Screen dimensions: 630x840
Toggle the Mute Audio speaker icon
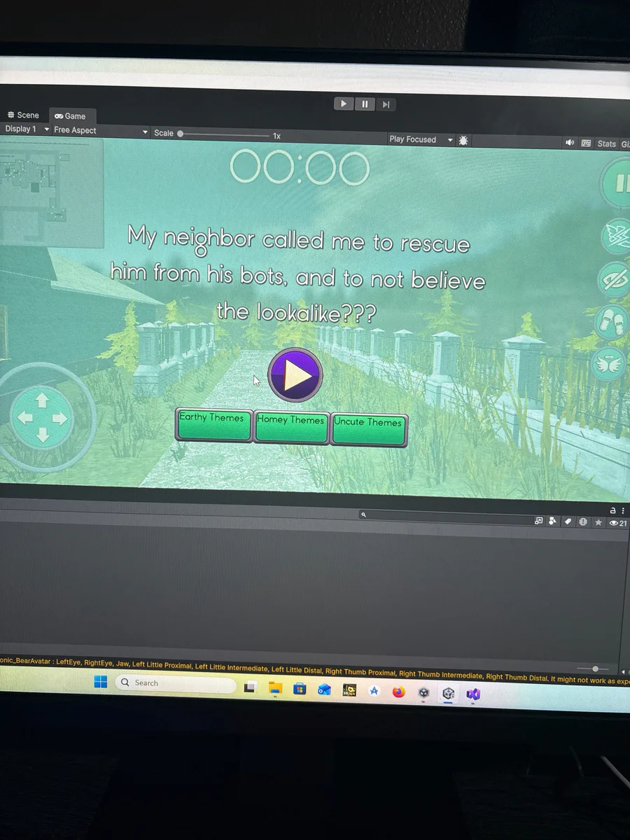pos(569,143)
